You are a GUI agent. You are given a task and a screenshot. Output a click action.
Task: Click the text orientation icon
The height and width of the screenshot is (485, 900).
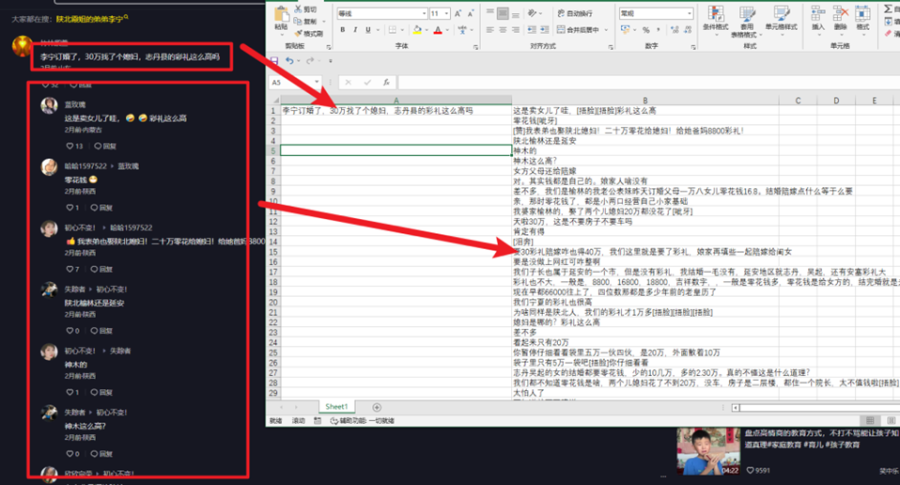[532, 13]
